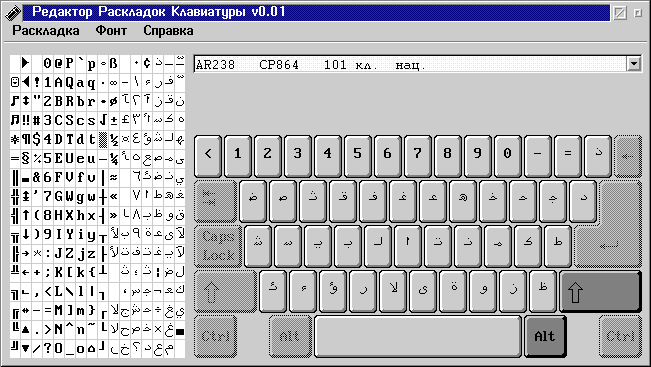This screenshot has height=367, width=651.
Task: Select the left-pointing triangle character
Action: click(26, 82)
